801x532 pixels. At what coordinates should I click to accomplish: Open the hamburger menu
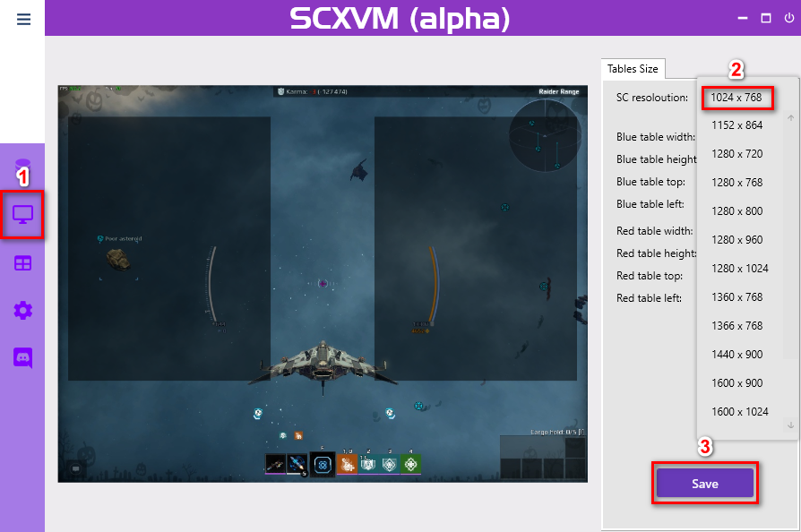(x=23, y=20)
